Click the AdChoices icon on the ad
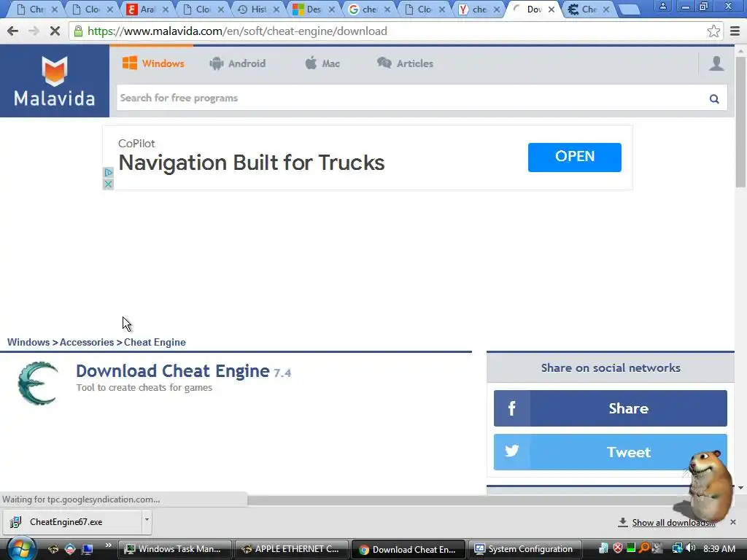The width and height of the screenshot is (747, 560). (x=108, y=172)
